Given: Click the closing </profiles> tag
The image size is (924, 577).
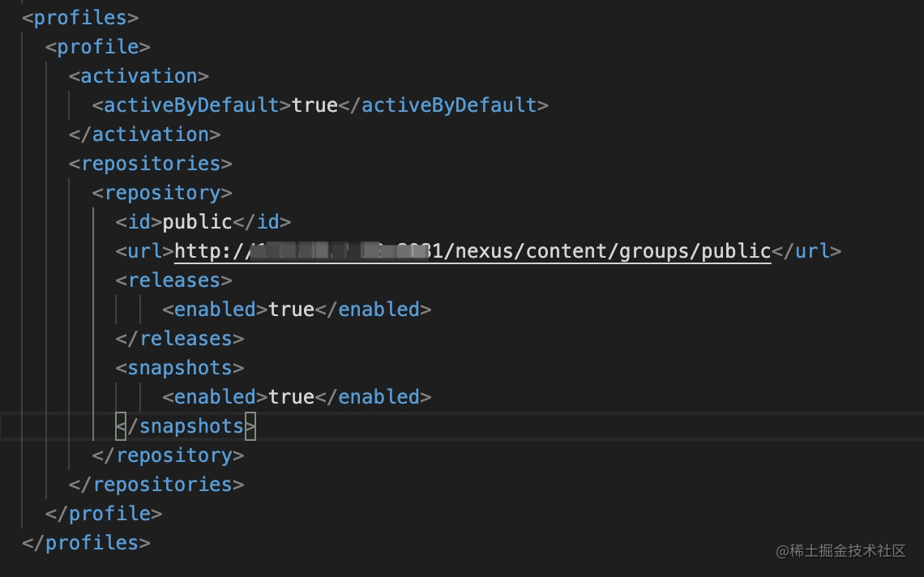Looking at the screenshot, I should click(86, 543).
